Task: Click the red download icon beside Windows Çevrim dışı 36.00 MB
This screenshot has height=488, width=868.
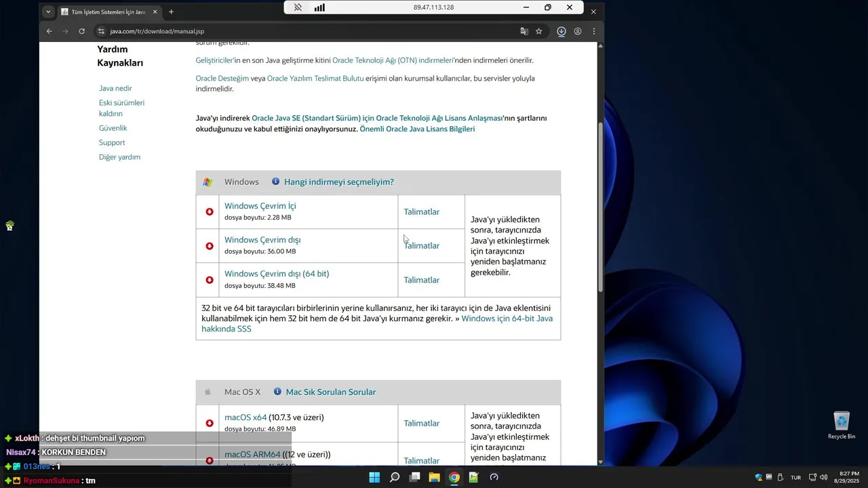Action: click(210, 245)
